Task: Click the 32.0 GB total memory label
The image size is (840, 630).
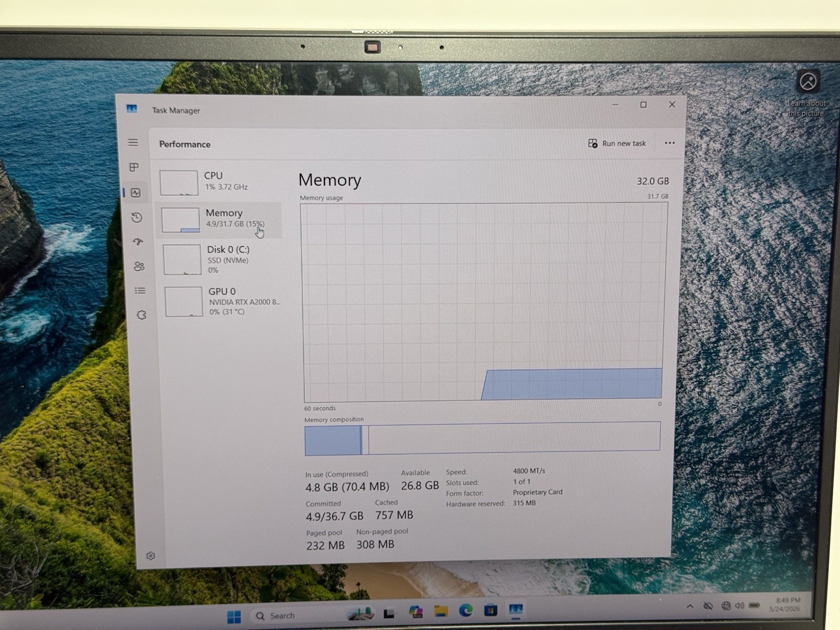Action: 653,181
